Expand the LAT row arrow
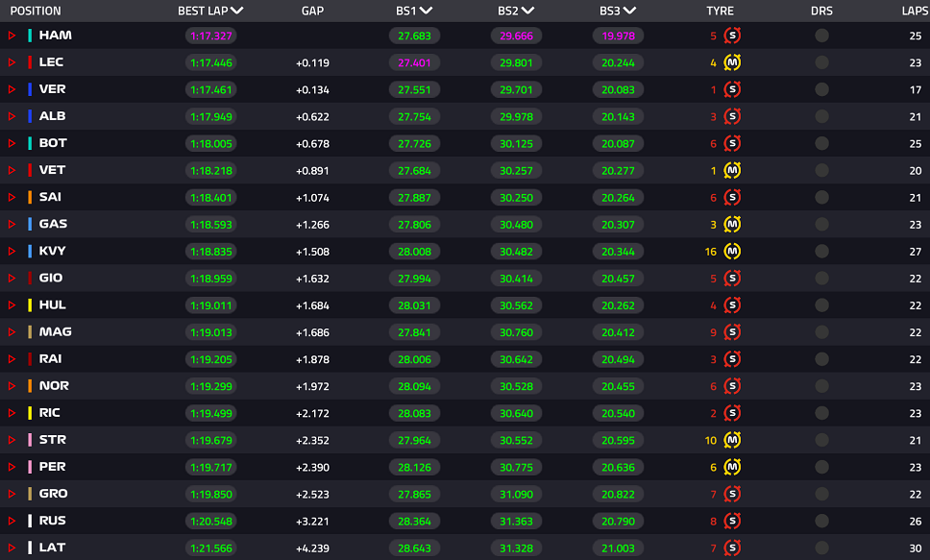This screenshot has height=560, width=930. pyautogui.click(x=12, y=548)
